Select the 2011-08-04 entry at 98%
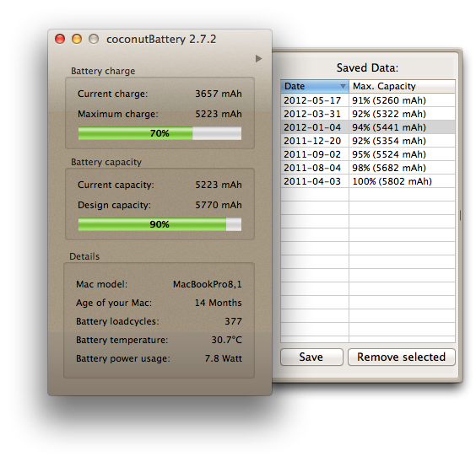The image size is (476, 462). [368, 168]
